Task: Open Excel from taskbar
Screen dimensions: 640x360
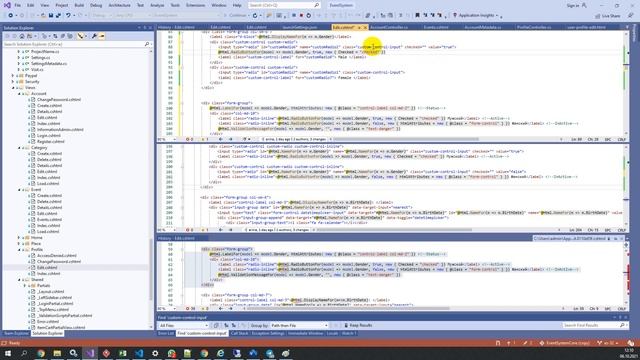Action: (122, 353)
